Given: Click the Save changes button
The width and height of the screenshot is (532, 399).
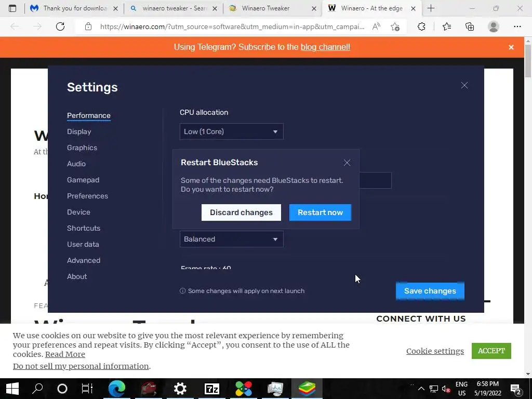Looking at the screenshot, I should (430, 291).
